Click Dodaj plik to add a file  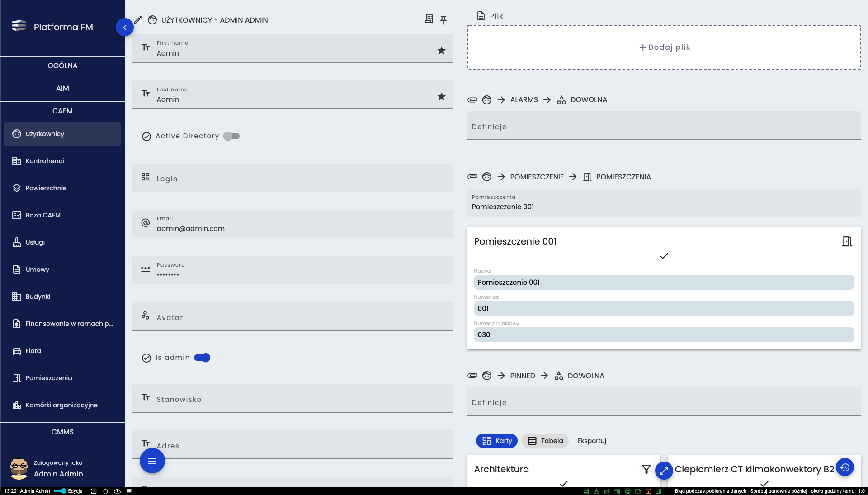click(x=664, y=47)
